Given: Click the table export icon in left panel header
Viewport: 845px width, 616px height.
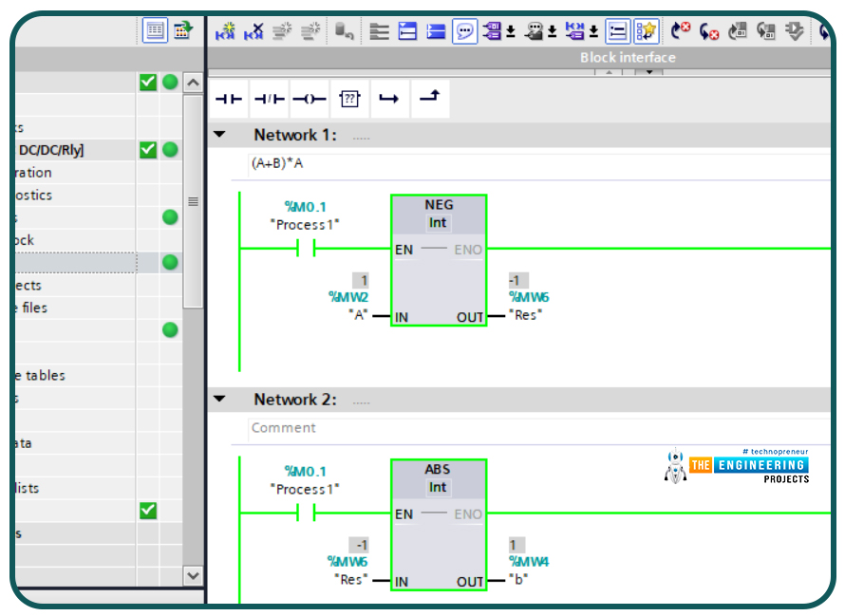Looking at the screenshot, I should point(182,30).
